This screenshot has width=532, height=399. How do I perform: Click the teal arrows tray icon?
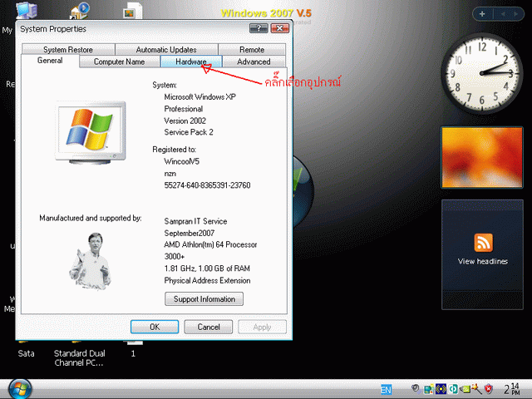click(453, 389)
